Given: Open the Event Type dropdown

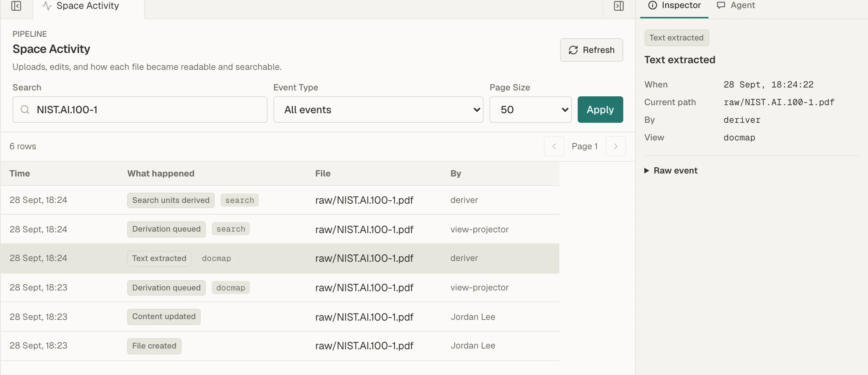Looking at the screenshot, I should [378, 110].
